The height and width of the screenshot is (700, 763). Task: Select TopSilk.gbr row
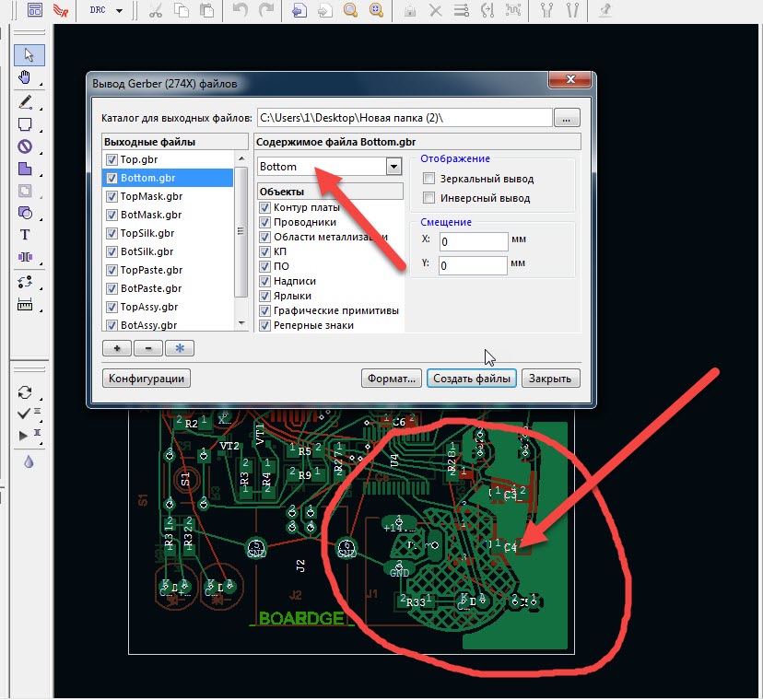click(168, 234)
